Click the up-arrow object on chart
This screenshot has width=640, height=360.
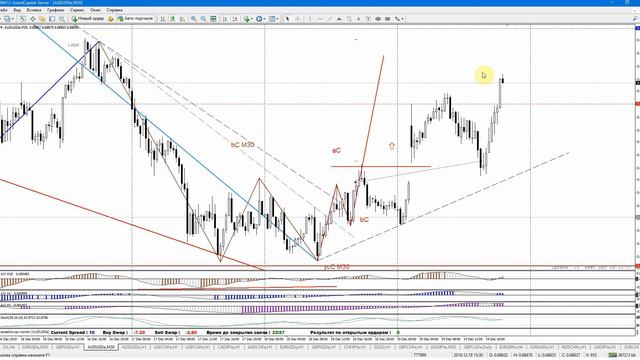coord(392,145)
